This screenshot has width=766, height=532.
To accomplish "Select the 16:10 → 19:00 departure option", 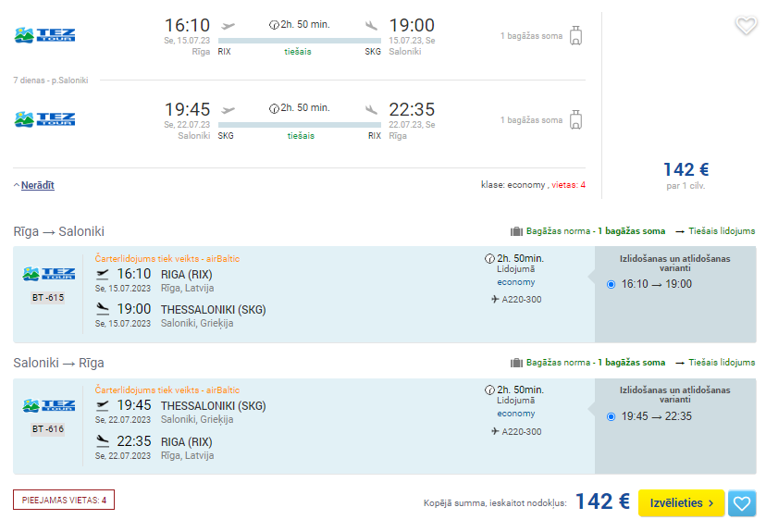I will point(611,284).
